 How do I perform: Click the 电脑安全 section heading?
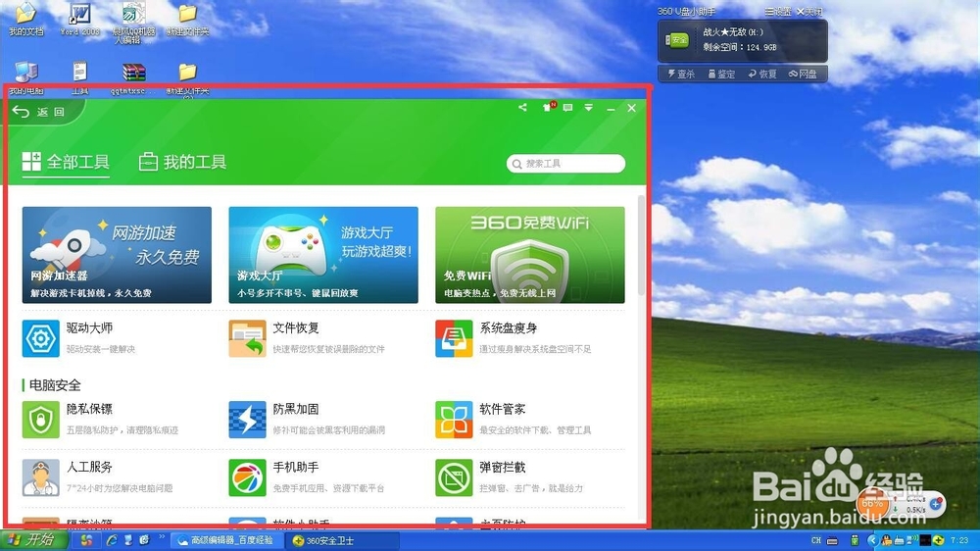point(55,385)
